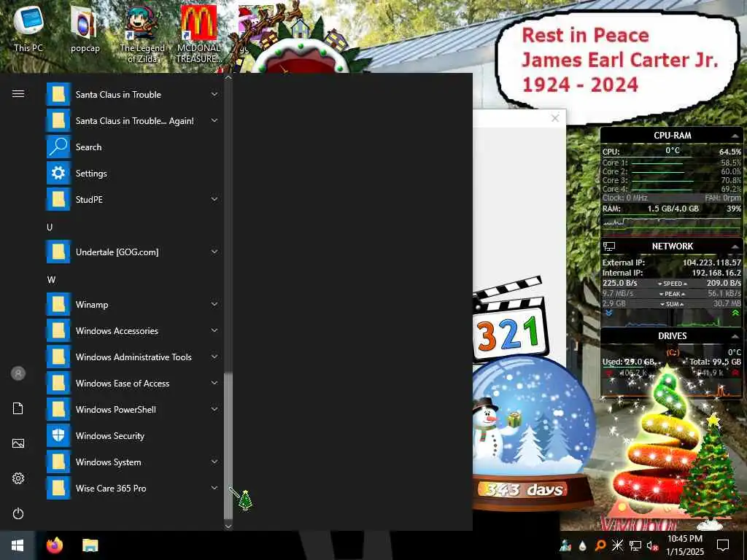Screen dimensions: 747x560
Task: Expand Santa Claus in Trouble... Again! folder
Action: [x=214, y=120]
